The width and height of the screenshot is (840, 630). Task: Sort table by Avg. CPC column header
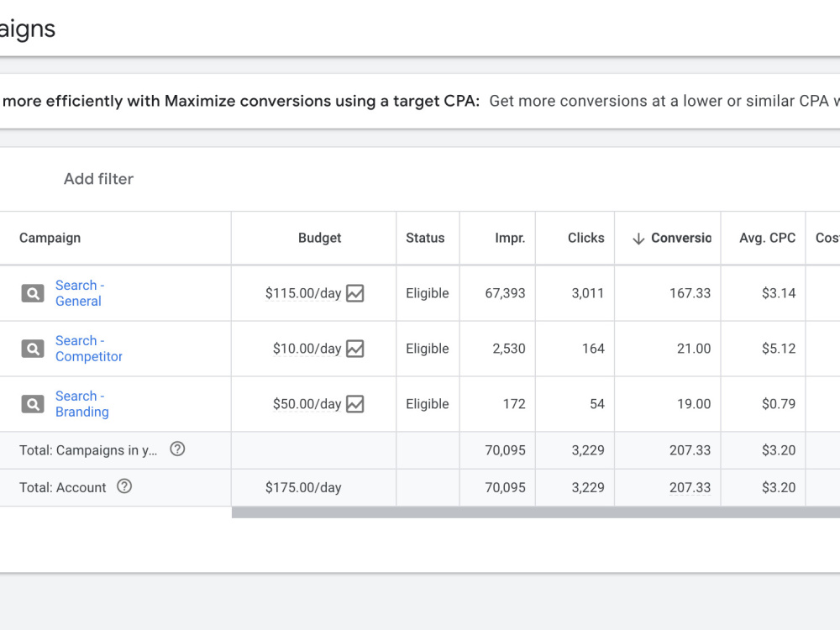point(767,238)
